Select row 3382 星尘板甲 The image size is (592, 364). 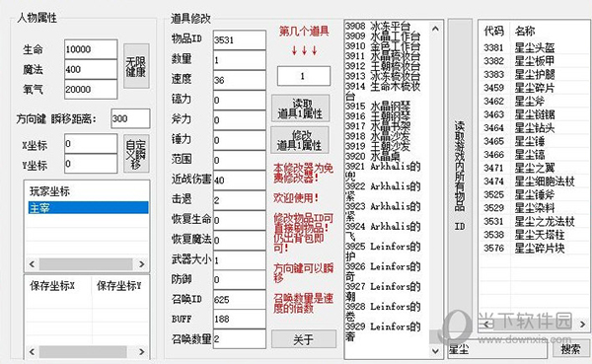[534, 61]
